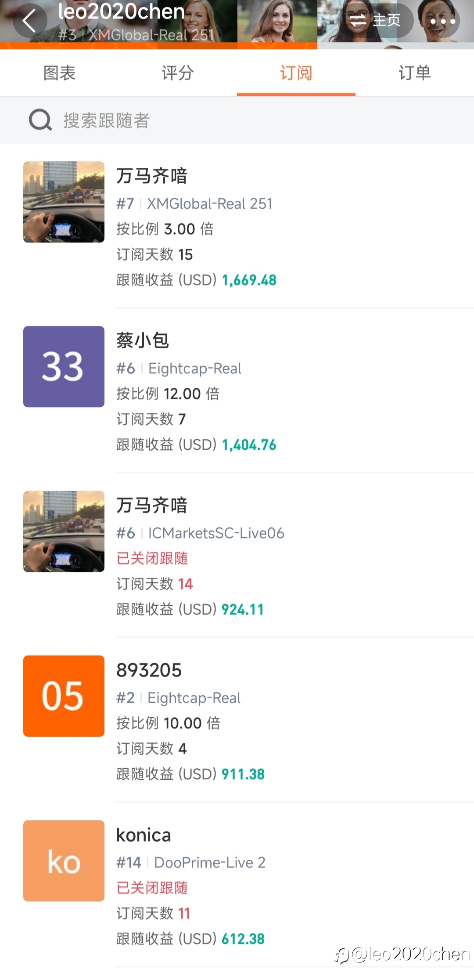
Task: Switch to the 评分 tab
Action: point(178,73)
